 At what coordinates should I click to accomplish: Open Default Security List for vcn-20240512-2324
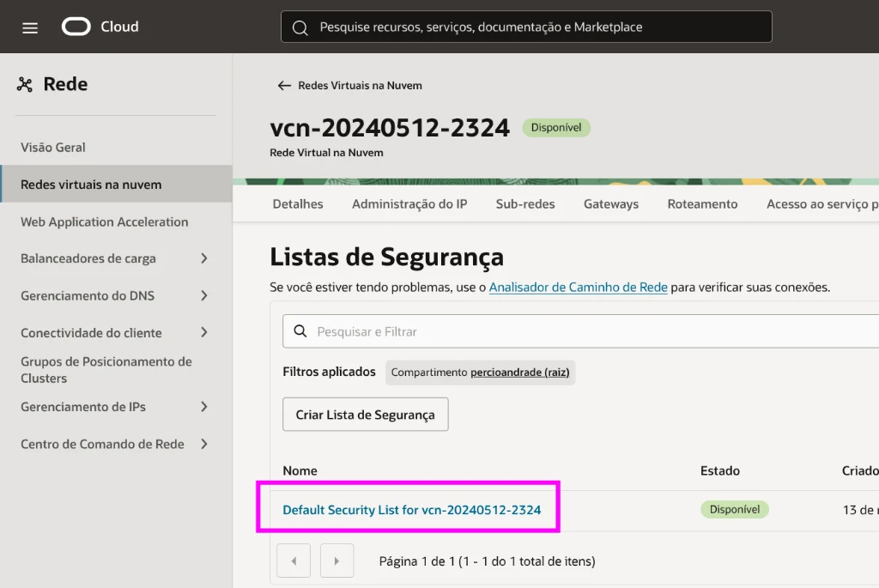(411, 510)
